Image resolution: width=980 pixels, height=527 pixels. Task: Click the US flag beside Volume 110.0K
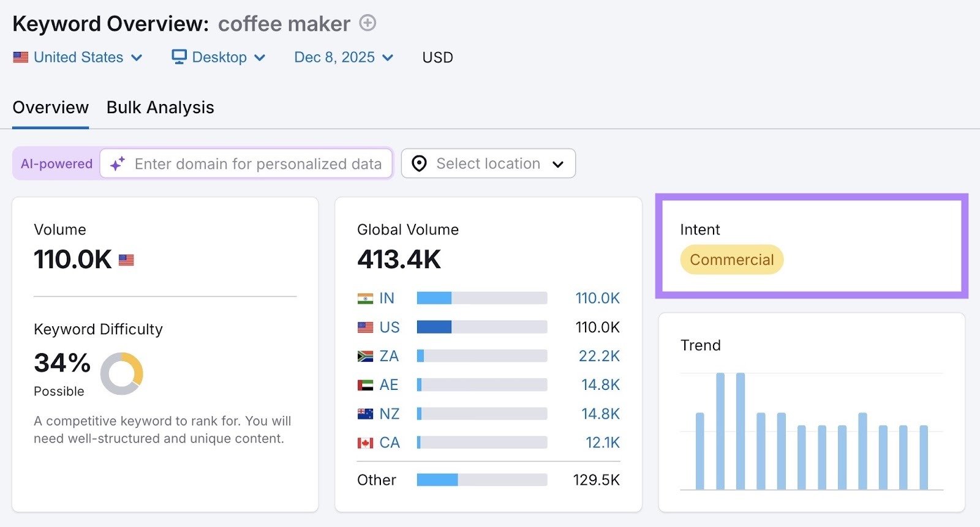pyautogui.click(x=126, y=260)
